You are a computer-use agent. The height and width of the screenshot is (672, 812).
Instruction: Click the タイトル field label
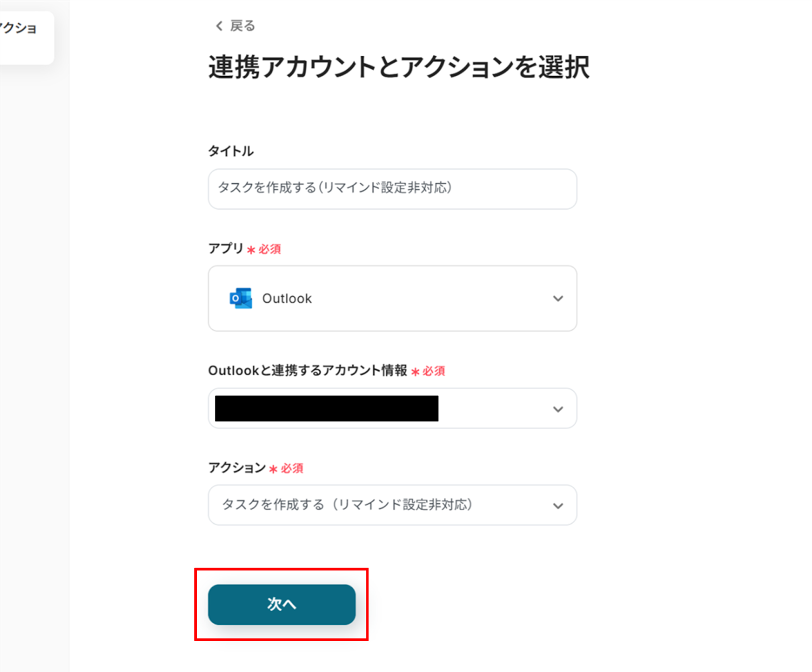231,151
